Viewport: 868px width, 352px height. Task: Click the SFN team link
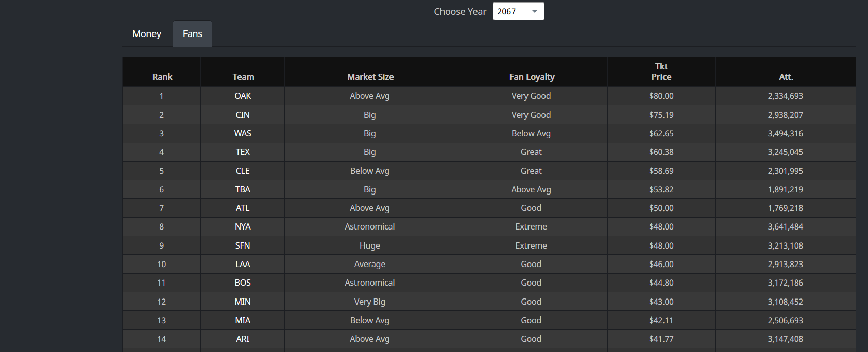click(x=243, y=245)
